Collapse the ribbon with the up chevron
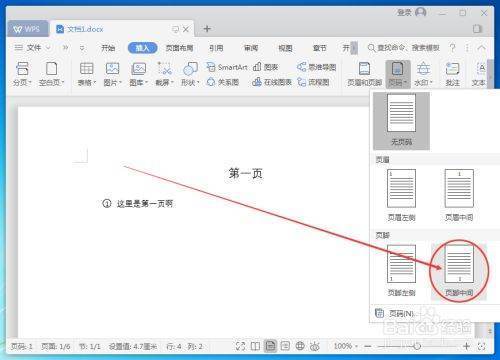This screenshot has width=500, height=360. tap(481, 48)
